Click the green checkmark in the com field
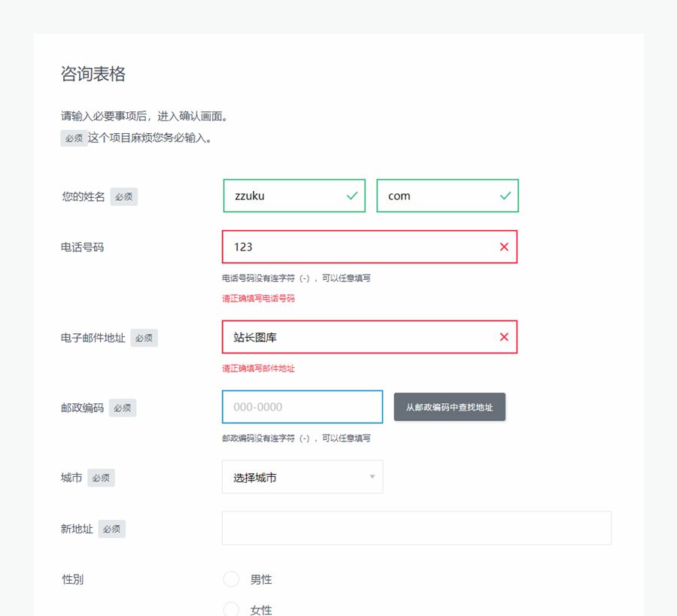 point(505,196)
